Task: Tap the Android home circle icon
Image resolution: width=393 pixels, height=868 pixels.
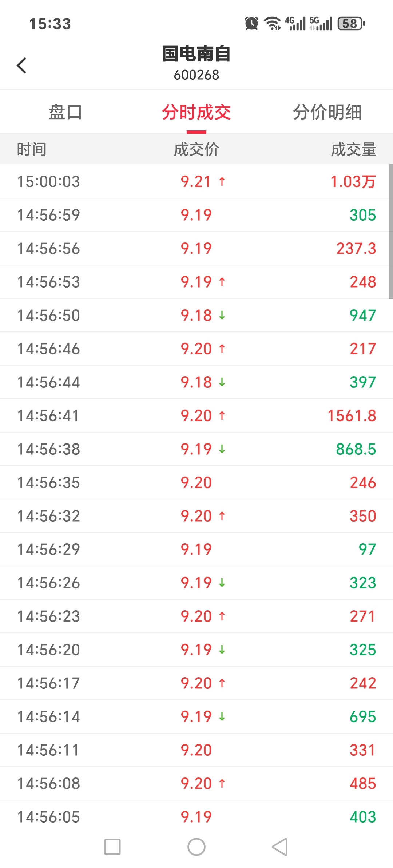Action: 196,847
